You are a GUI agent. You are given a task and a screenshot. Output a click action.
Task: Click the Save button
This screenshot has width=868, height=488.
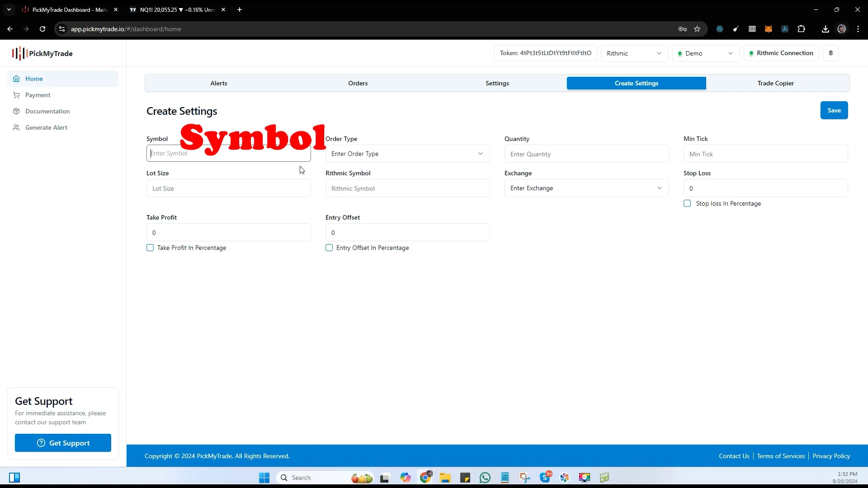834,110
